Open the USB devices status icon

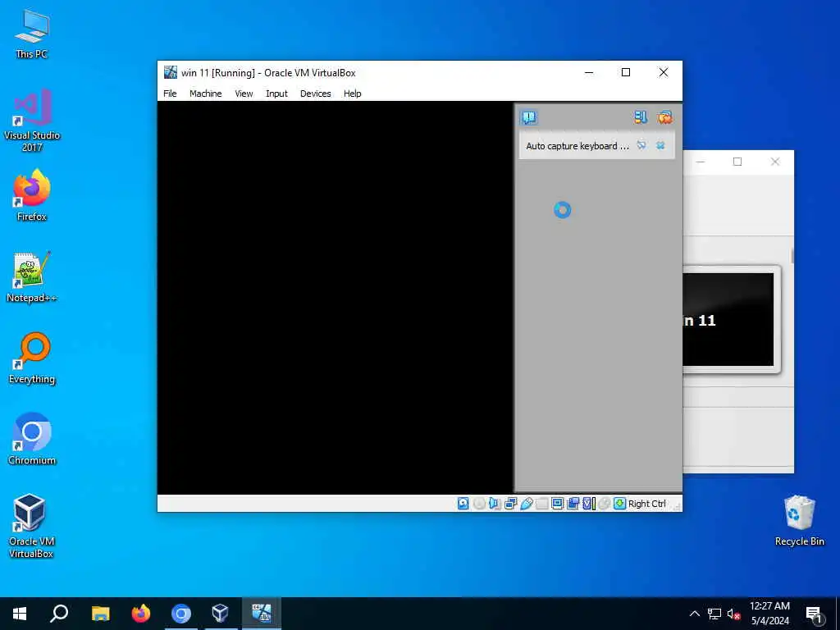(x=526, y=504)
